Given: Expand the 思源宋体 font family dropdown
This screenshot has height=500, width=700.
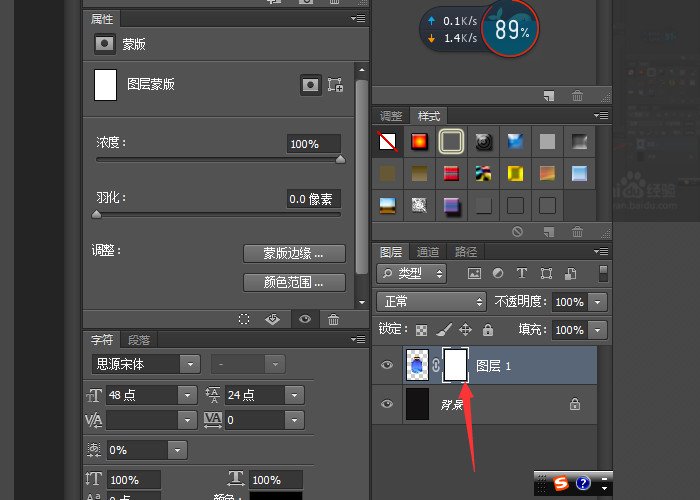Looking at the screenshot, I should pyautogui.click(x=190, y=364).
